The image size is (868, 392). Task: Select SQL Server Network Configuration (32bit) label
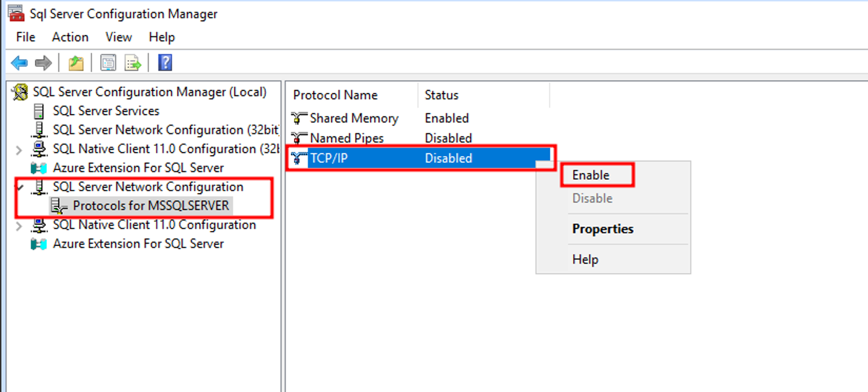click(165, 130)
